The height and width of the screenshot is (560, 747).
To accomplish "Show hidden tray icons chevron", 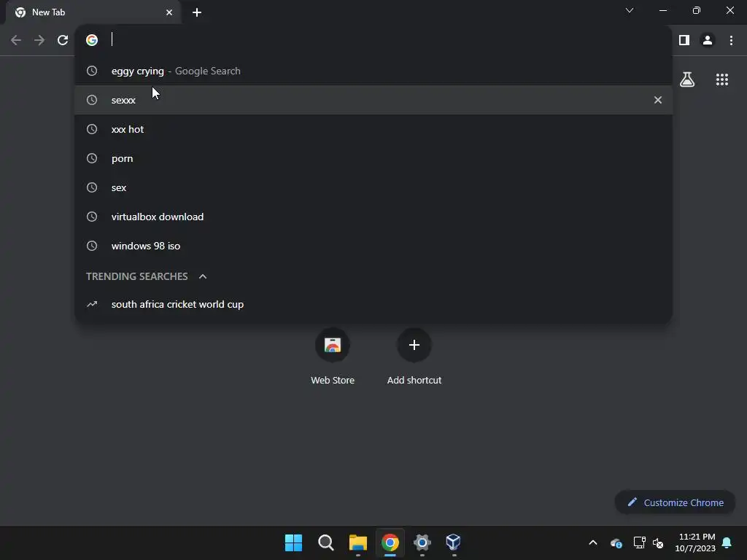I will pos(593,542).
